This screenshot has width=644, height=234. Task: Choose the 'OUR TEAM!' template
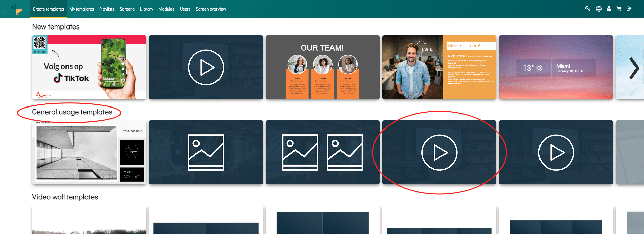coord(323,67)
